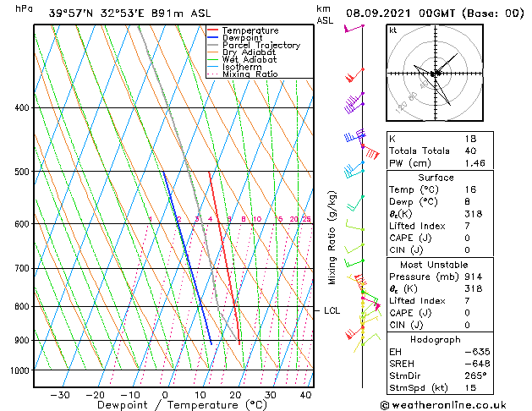
Task: Click the Dry Adiabat legend entry
Action: [x=249, y=52]
